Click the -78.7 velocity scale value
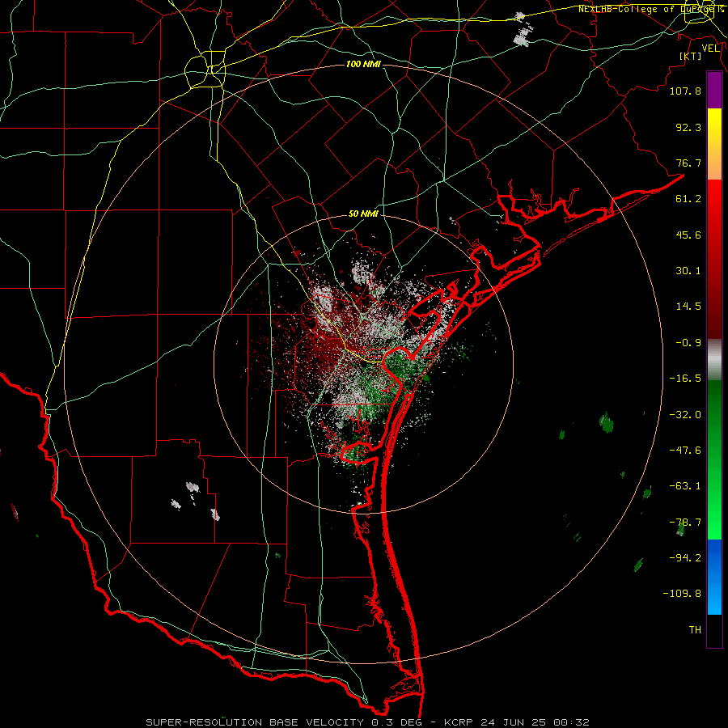 point(685,523)
